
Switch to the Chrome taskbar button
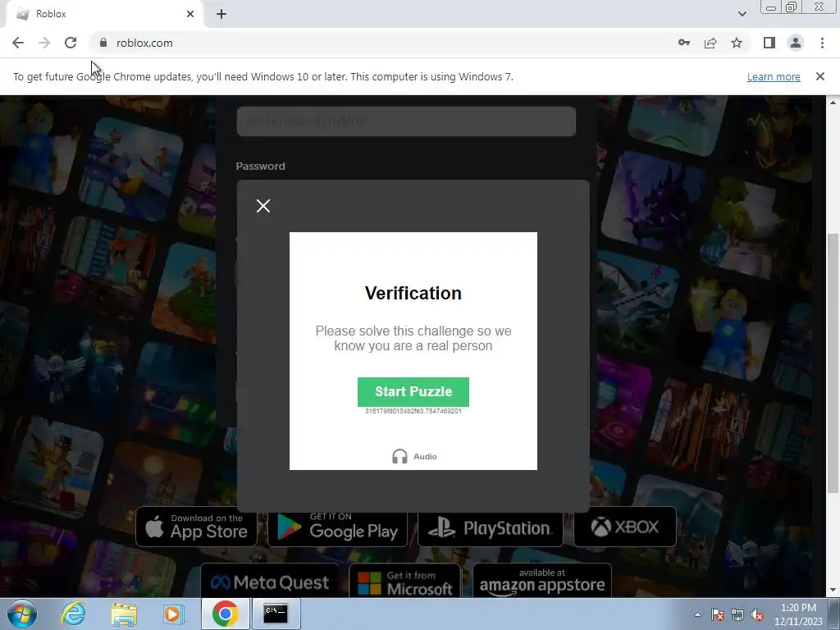click(226, 614)
